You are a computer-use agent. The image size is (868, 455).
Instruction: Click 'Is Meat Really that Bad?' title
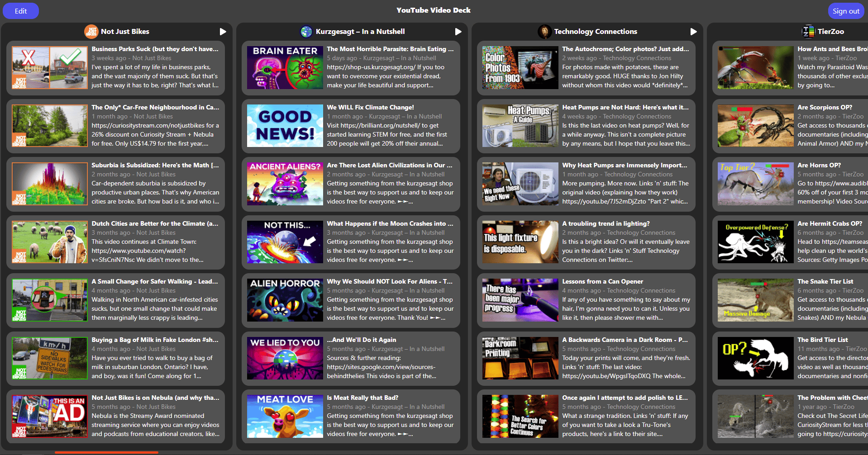pos(362,398)
